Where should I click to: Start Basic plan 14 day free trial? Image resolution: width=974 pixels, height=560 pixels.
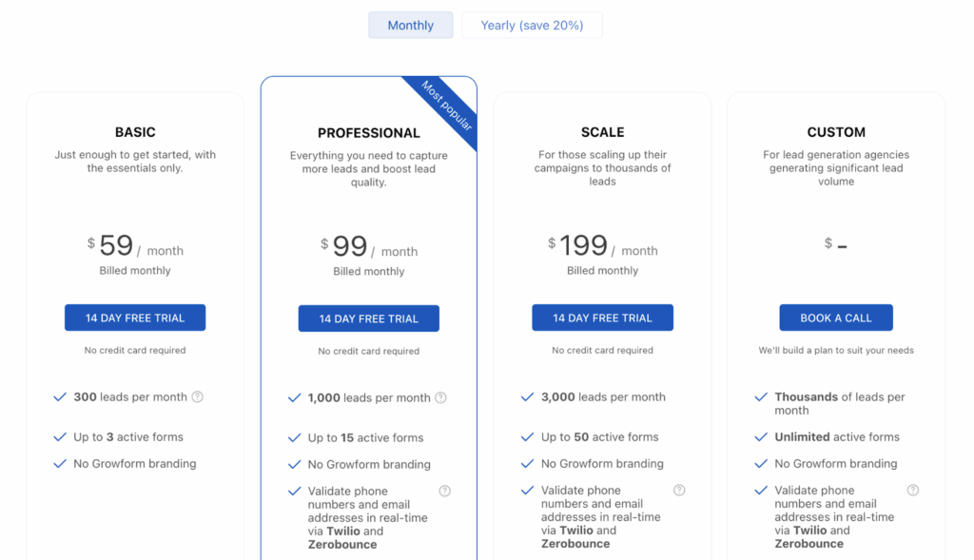135,318
